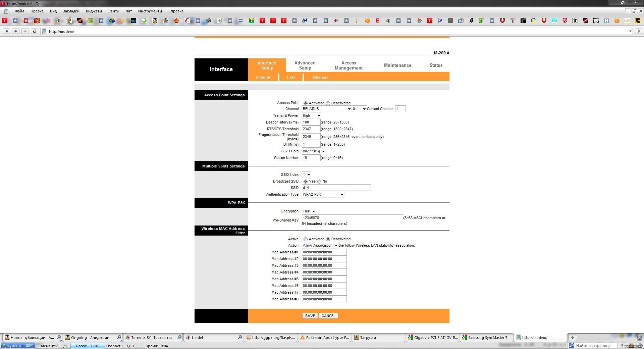Switch to the Загрузки browser tab
Image resolution: width=644 pixels, height=349 pixels.
click(x=379, y=338)
